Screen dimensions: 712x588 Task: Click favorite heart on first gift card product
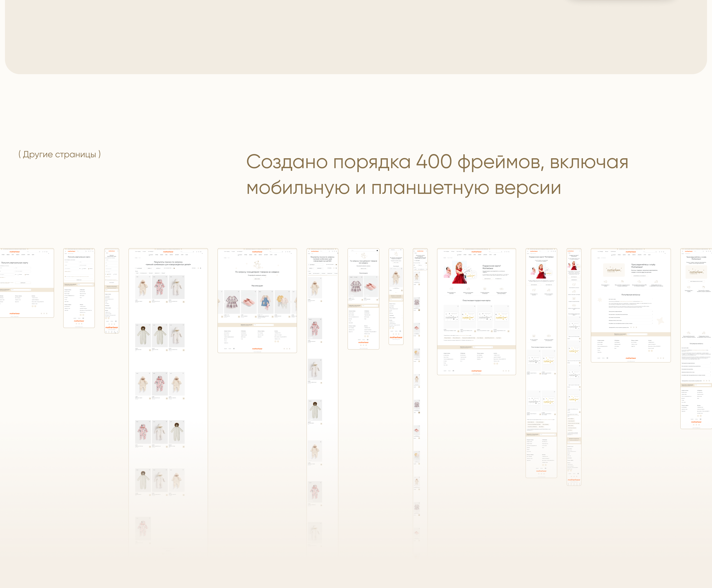[x=458, y=306]
